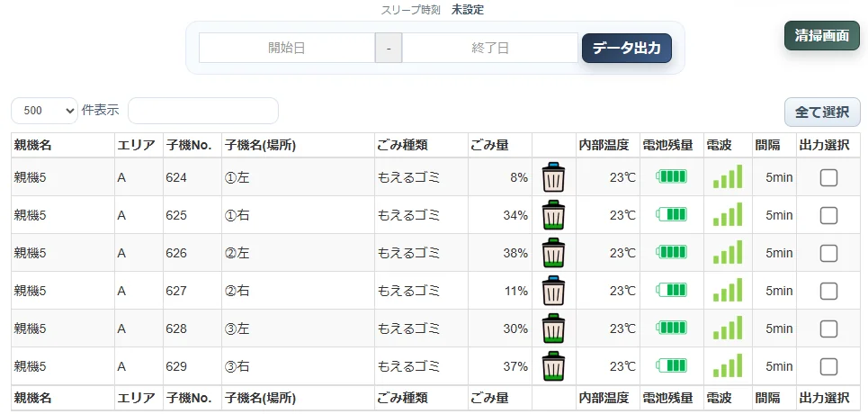Click the battery icon in row 628

[672, 328]
